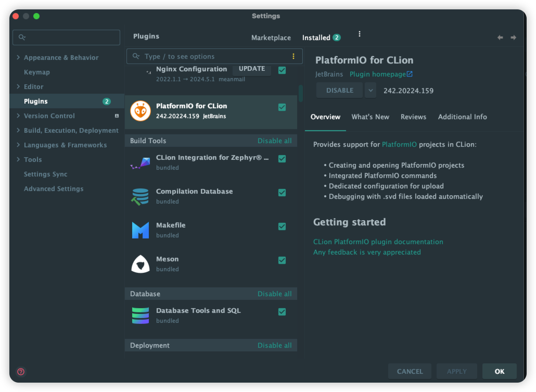Image resolution: width=536 pixels, height=392 pixels.
Task: Open the dropdown arrow next to Disable
Action: 371,90
